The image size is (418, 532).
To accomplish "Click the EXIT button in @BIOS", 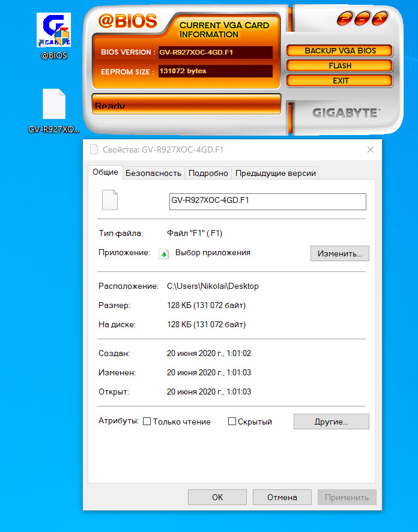I will point(340,80).
